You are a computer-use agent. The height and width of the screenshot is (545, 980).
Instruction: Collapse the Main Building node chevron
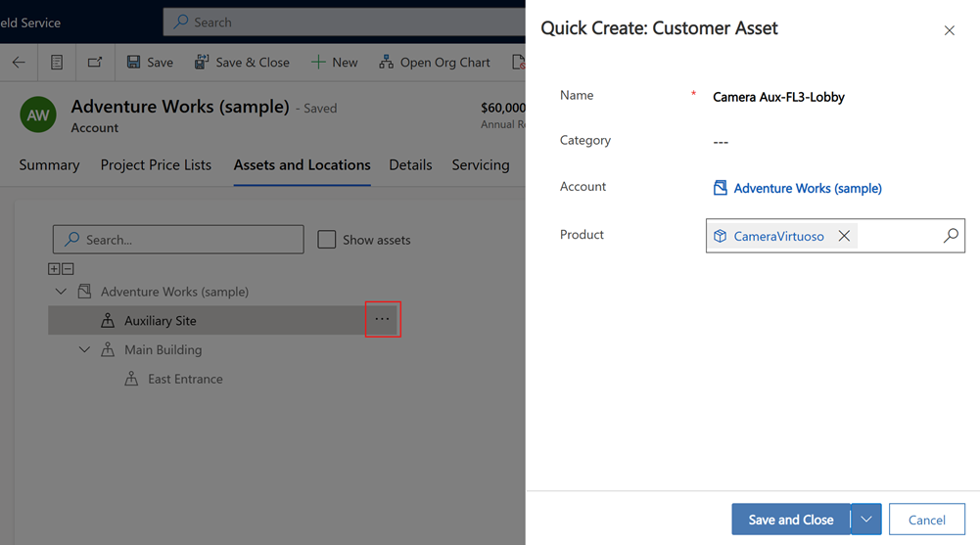click(84, 349)
